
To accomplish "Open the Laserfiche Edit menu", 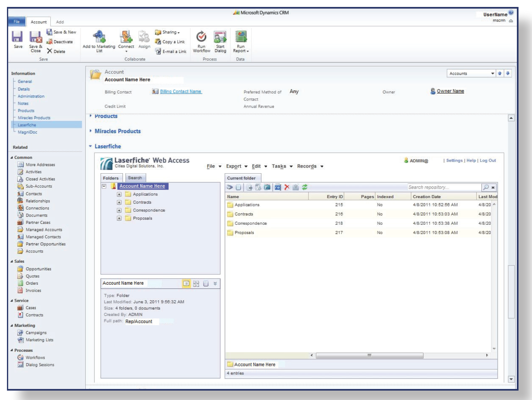I will coord(259,166).
